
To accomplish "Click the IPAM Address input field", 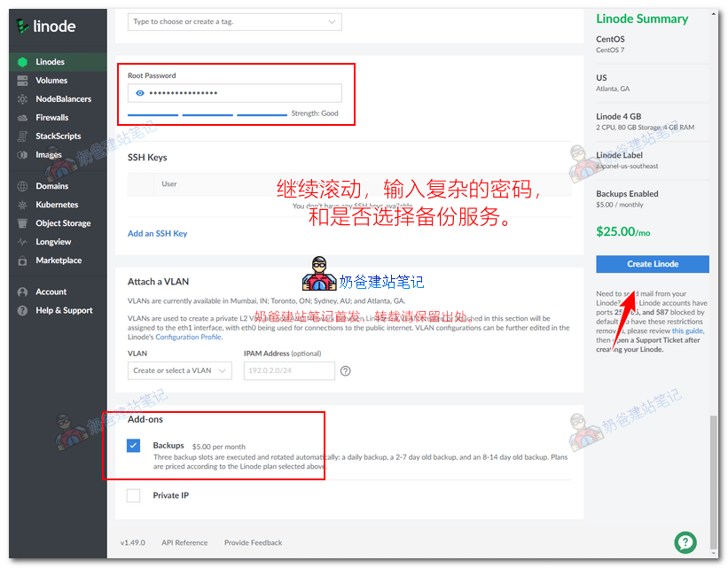I will [287, 371].
